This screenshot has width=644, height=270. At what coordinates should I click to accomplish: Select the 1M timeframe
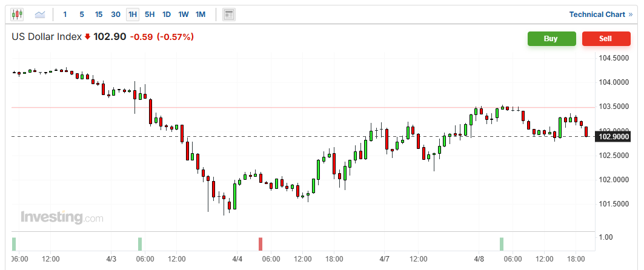(x=200, y=15)
